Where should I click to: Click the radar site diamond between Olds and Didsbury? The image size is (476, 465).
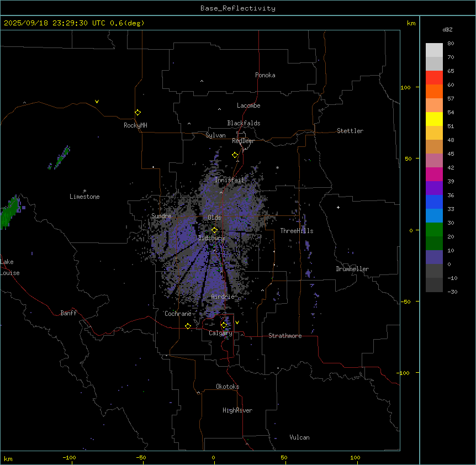214,230
